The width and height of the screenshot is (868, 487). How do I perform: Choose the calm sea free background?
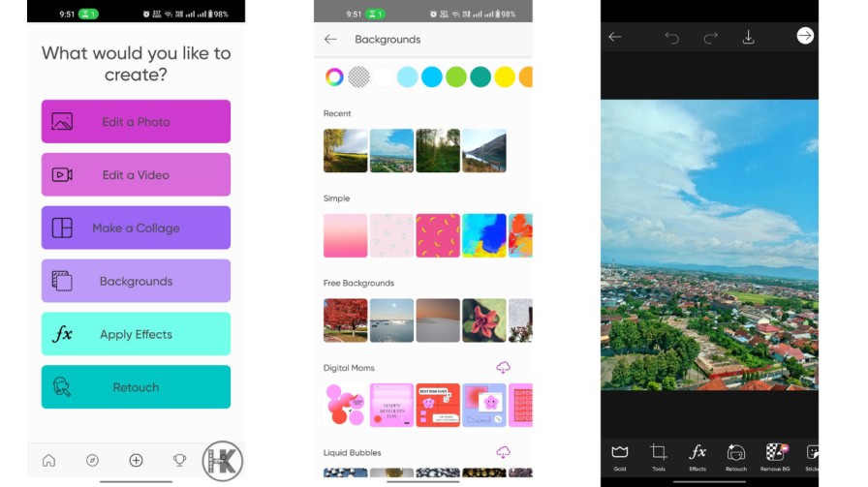coord(391,320)
